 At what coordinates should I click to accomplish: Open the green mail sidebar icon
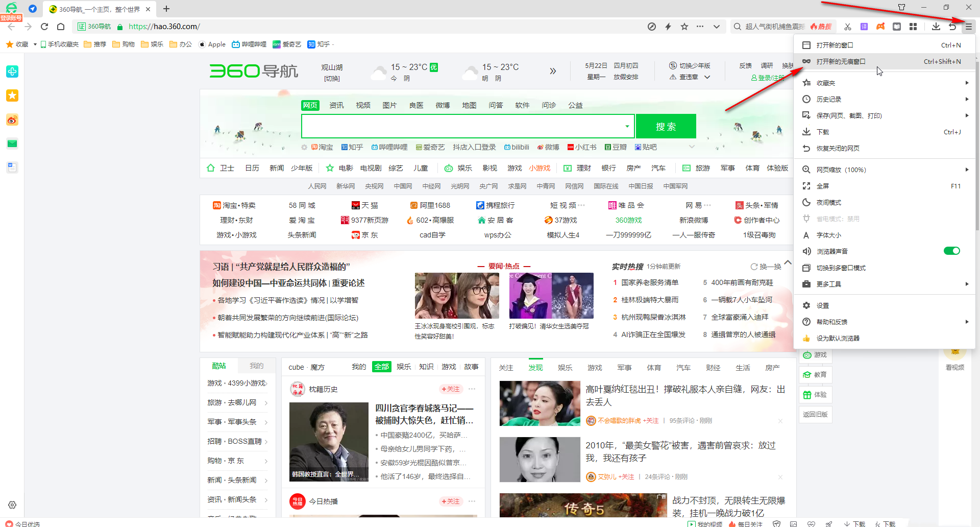point(12,143)
